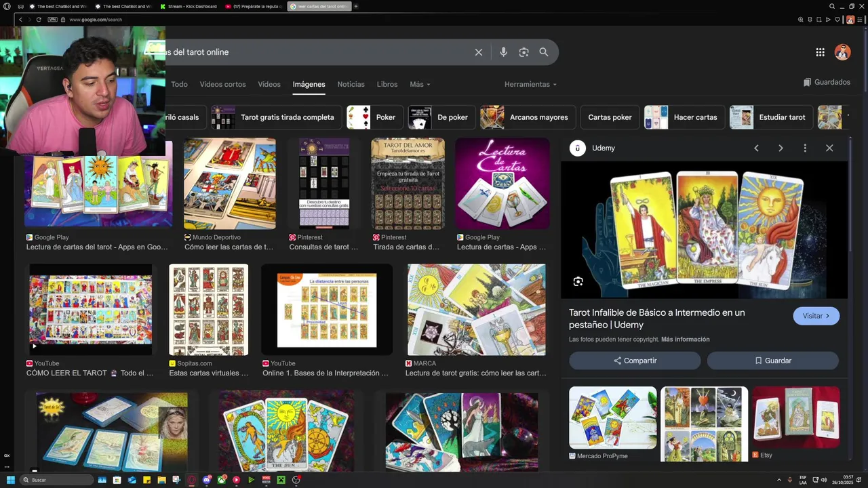
Task: Switch to the Videos results tab
Action: 269,84
